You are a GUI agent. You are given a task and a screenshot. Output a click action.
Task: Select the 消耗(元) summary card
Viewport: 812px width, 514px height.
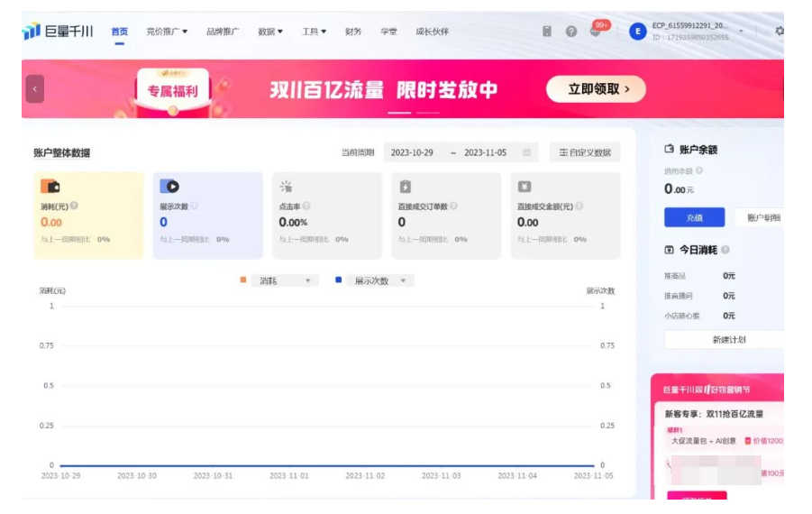coord(88,216)
